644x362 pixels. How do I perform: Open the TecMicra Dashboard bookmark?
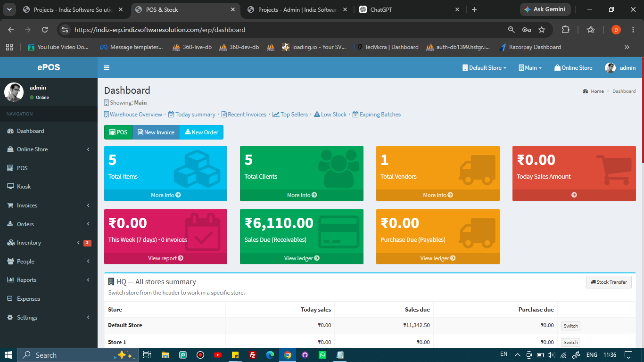[x=387, y=47]
